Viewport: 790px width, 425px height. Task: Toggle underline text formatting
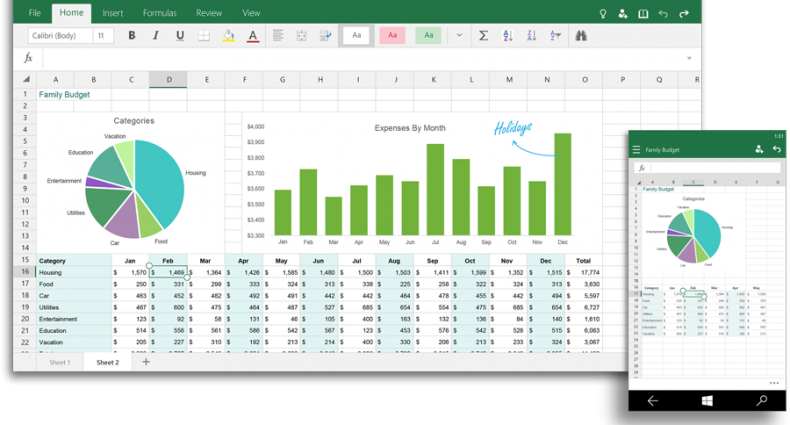pyautogui.click(x=180, y=36)
